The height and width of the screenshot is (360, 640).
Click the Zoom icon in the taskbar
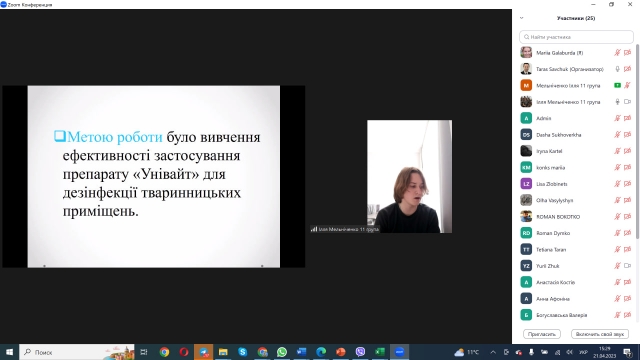[x=399, y=352]
